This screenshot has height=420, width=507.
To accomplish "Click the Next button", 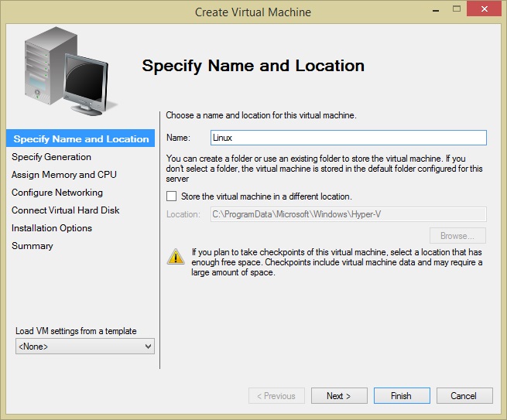I will click(x=339, y=396).
